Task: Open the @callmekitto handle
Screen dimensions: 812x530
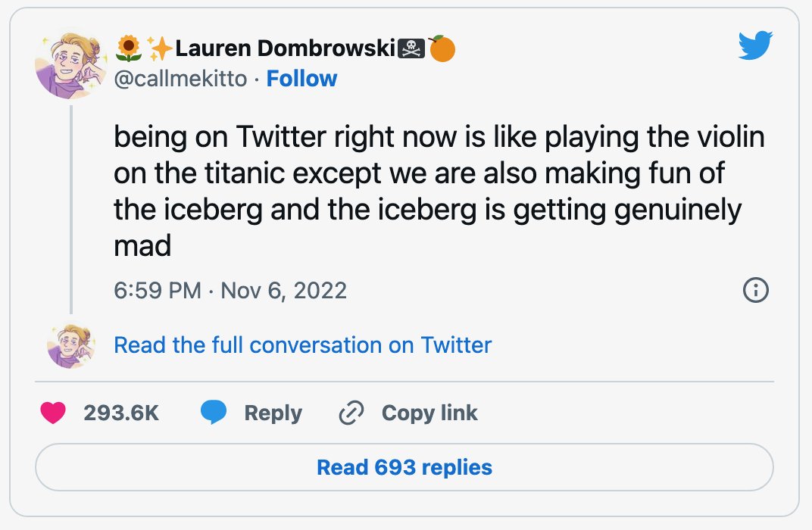Action: click(x=180, y=79)
